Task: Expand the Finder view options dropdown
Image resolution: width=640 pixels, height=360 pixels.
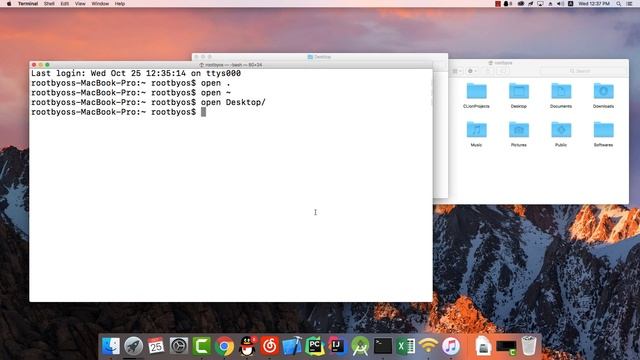Action: pos(457,71)
